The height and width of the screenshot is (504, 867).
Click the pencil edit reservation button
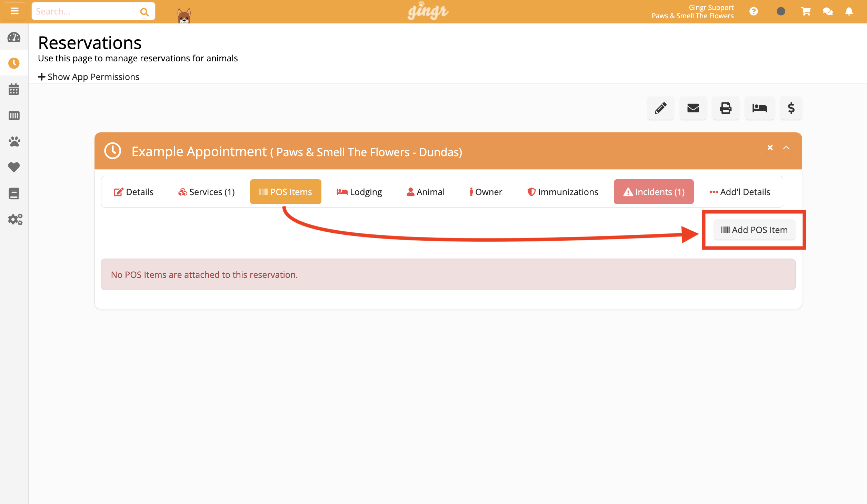click(x=660, y=108)
